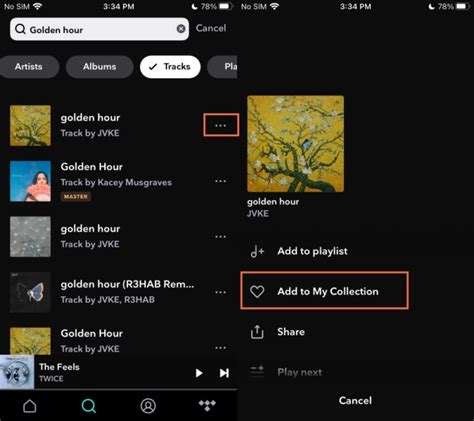This screenshot has height=421, width=474.
Task: Choose Add to My Collection option
Action: (324, 291)
